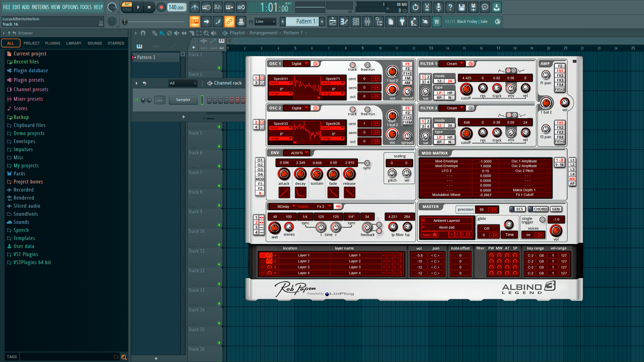The height and width of the screenshot is (362, 644).
Task: Open Fx 3 routing dropdown
Action: (324, 206)
